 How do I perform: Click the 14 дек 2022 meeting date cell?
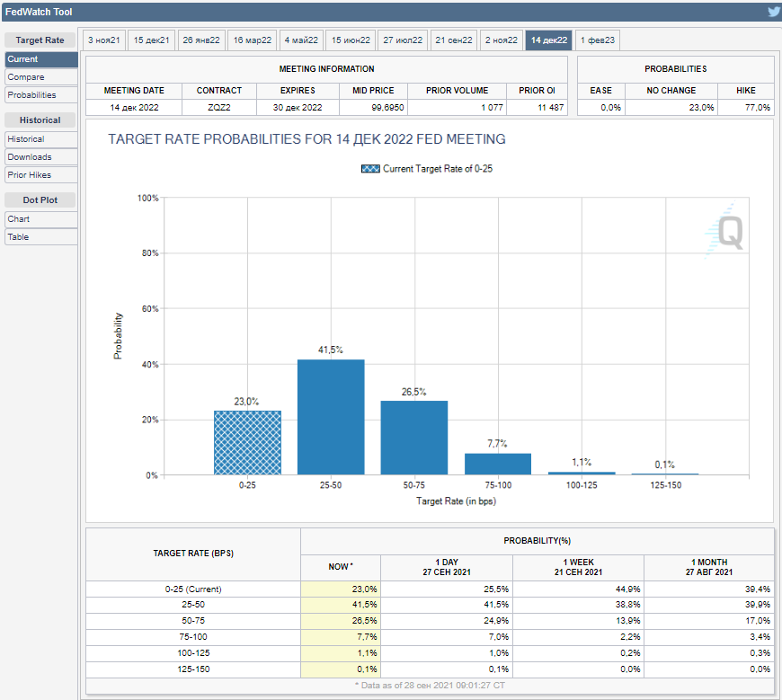[x=134, y=108]
